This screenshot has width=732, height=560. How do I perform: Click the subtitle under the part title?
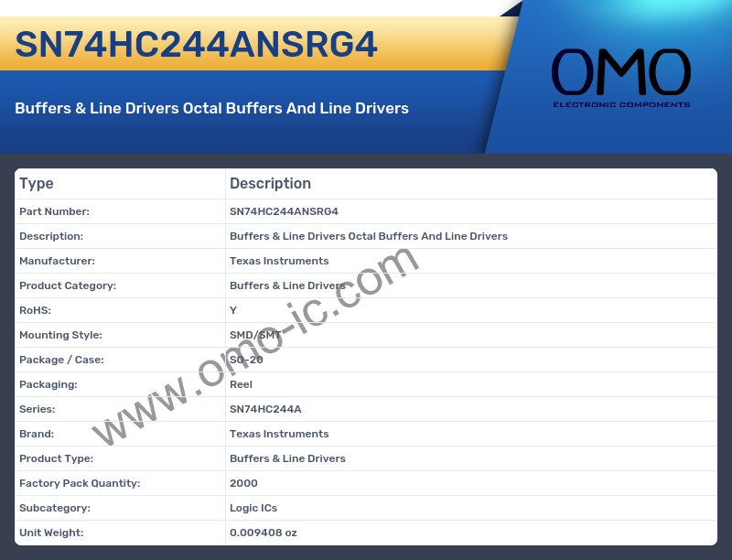coord(211,108)
